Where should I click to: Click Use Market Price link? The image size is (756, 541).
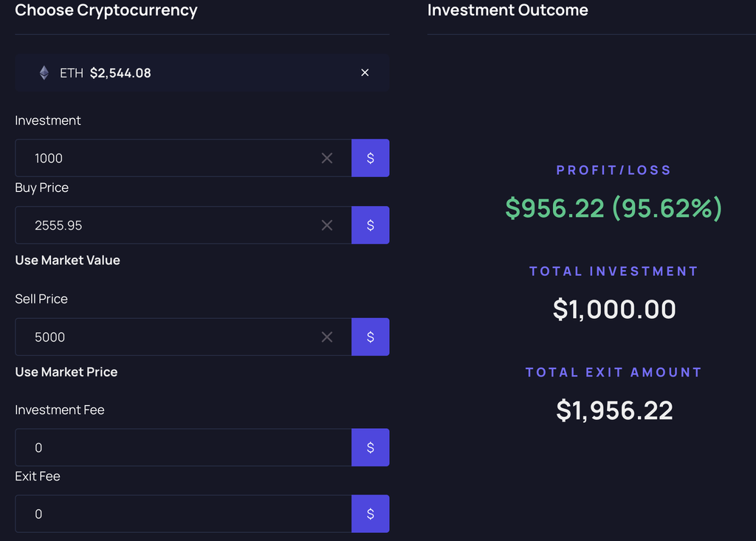66,372
